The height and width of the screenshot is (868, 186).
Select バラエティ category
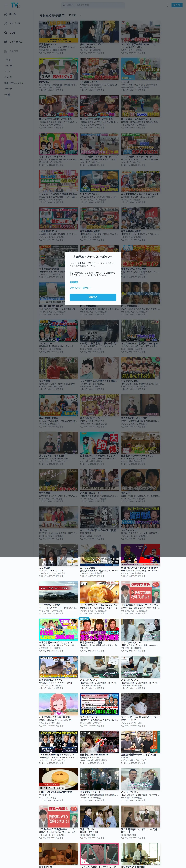point(9,65)
